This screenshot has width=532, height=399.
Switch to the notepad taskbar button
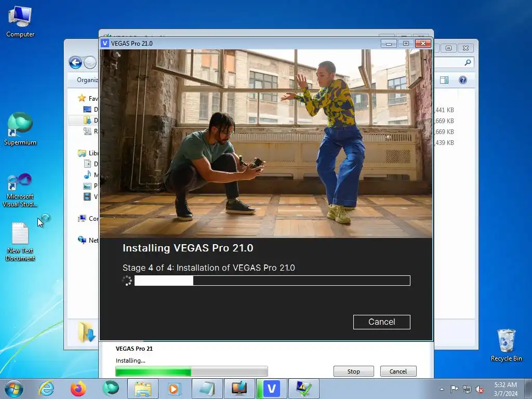click(207, 389)
